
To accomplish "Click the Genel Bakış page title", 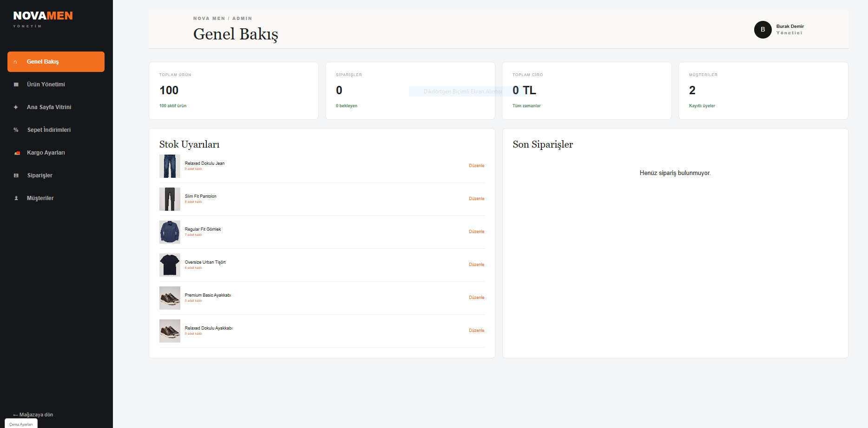I will click(236, 34).
